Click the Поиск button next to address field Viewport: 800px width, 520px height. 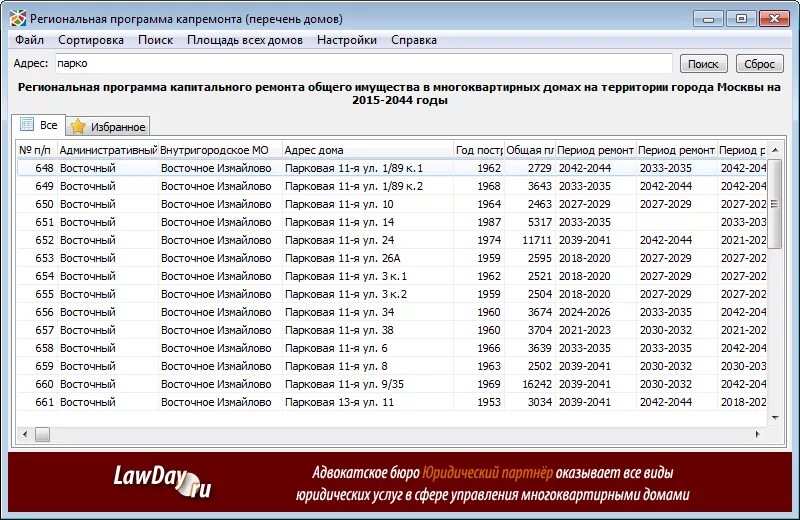(x=704, y=64)
